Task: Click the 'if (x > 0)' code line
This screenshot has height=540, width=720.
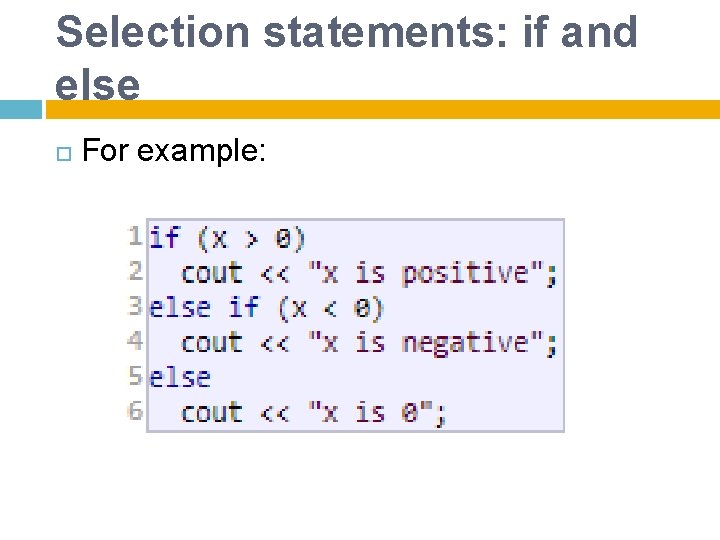Action: point(227,238)
